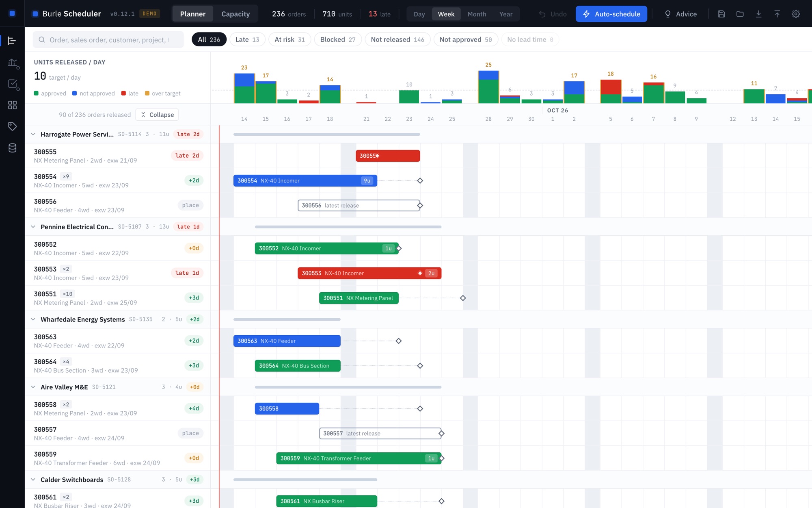Click the bar chart column labeled 25
The width and height of the screenshot is (812, 508).
[488, 87]
